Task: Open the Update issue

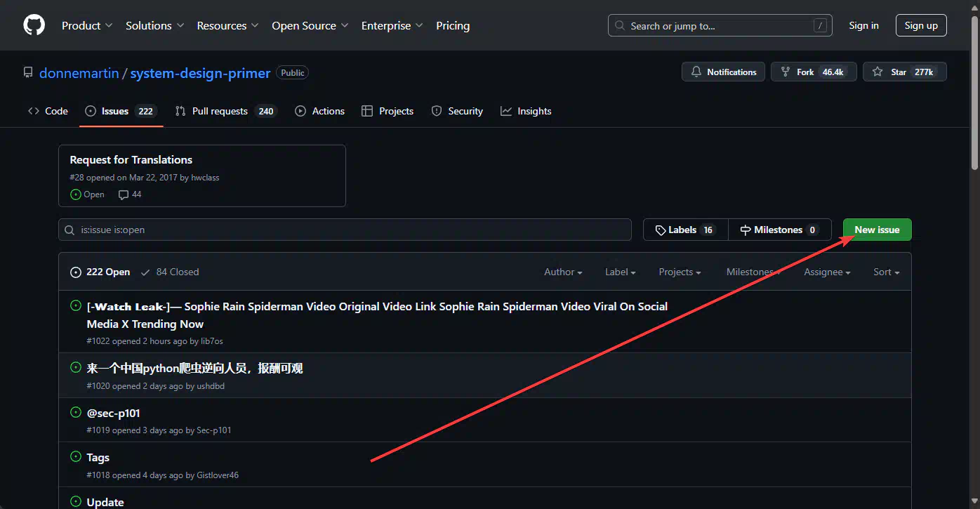Action: [x=105, y=502]
